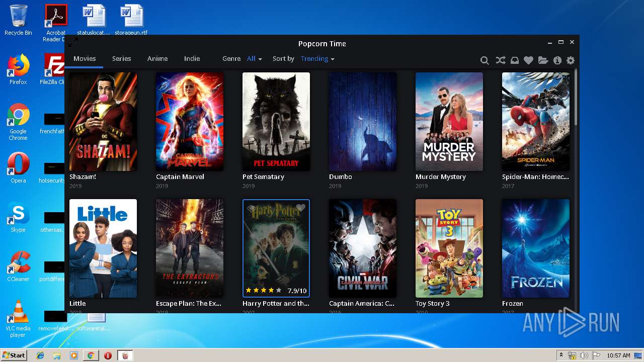The height and width of the screenshot is (362, 644).
Task: Click the 'Toy Story 3' title text
Action: pos(433,304)
